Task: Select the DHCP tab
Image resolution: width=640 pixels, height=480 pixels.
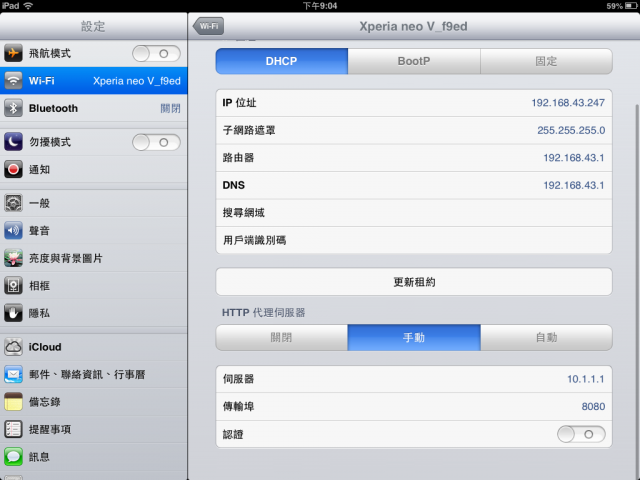Action: [282, 61]
